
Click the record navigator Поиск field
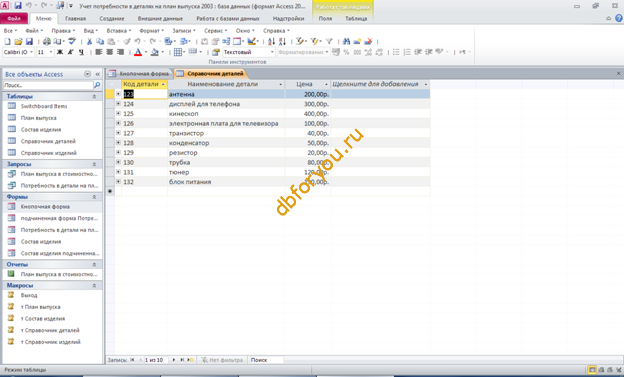(266, 360)
